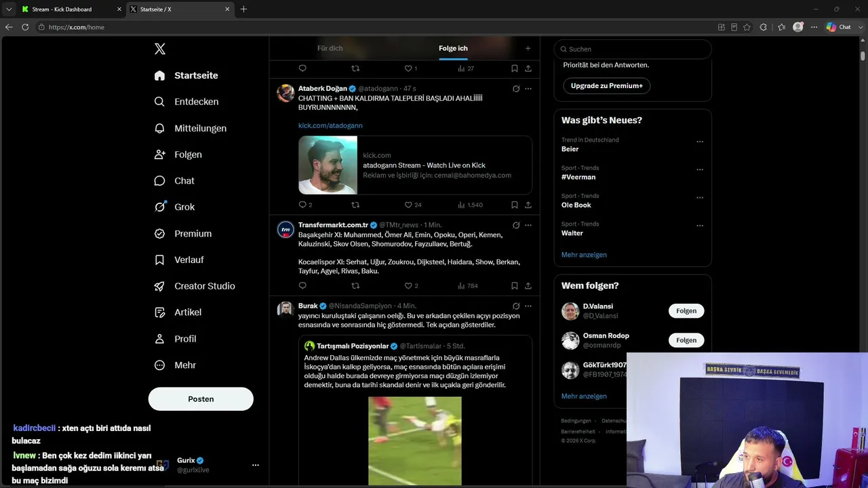The height and width of the screenshot is (488, 868).
Task: Reply to the Transfermarkt.com.tr post
Action: click(x=302, y=285)
